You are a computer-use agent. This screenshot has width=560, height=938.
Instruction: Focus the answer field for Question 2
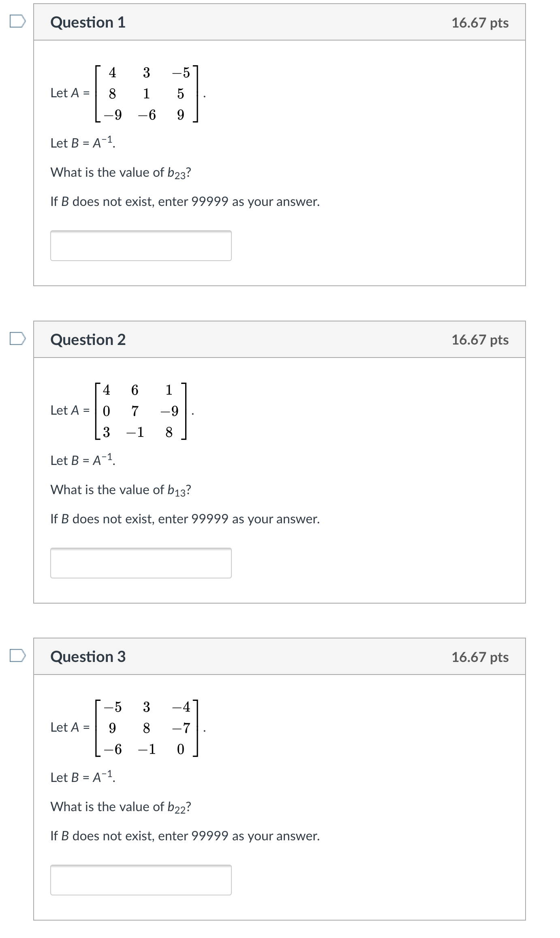pyautogui.click(x=141, y=563)
